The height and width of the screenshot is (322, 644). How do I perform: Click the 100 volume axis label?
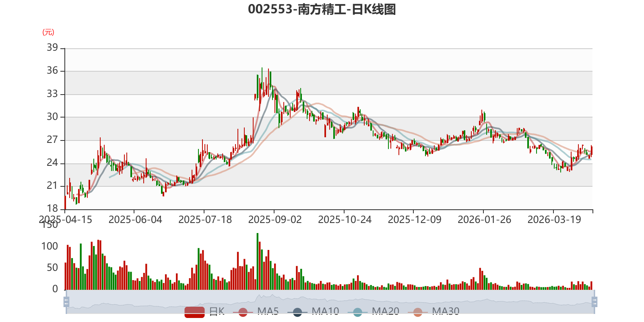[x=50, y=246]
